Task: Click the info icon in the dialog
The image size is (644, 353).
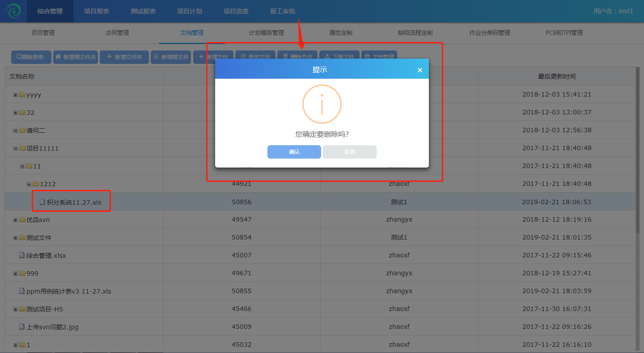Action: coord(322,104)
